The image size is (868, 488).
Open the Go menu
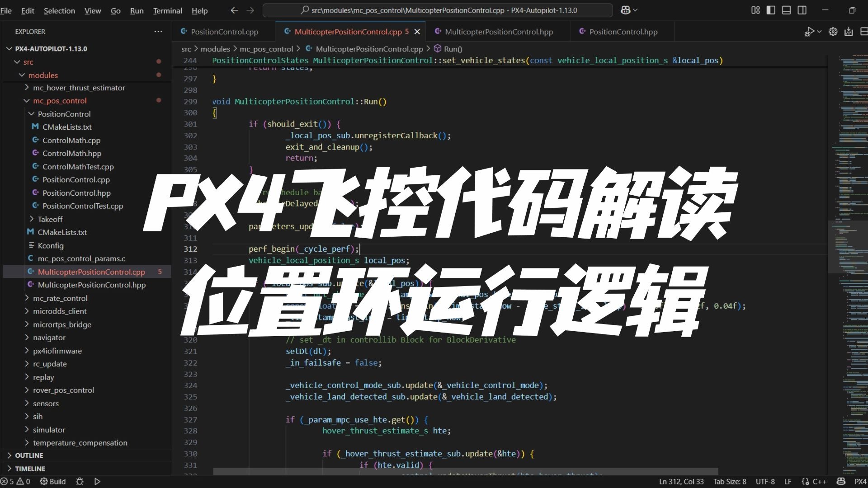(x=115, y=10)
